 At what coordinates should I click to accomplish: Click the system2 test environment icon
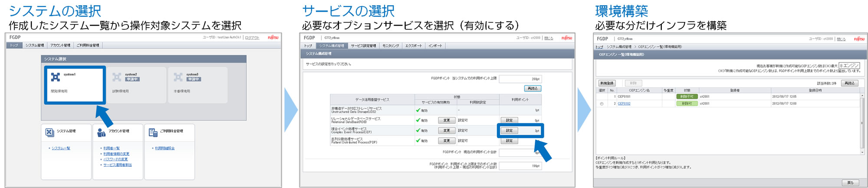coord(117,77)
